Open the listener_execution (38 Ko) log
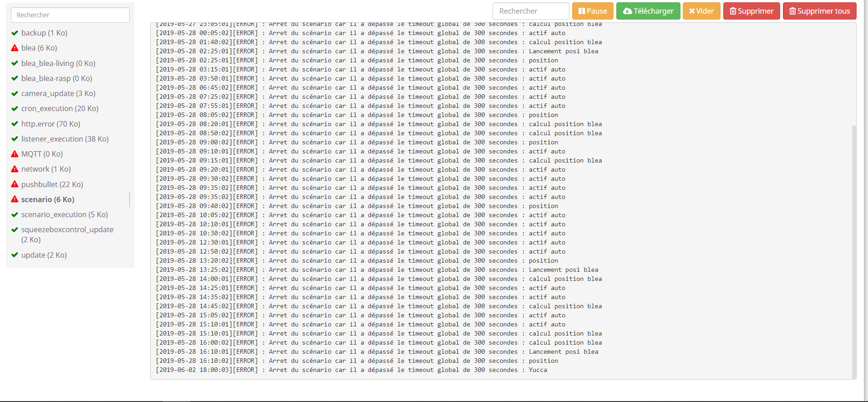 65,139
